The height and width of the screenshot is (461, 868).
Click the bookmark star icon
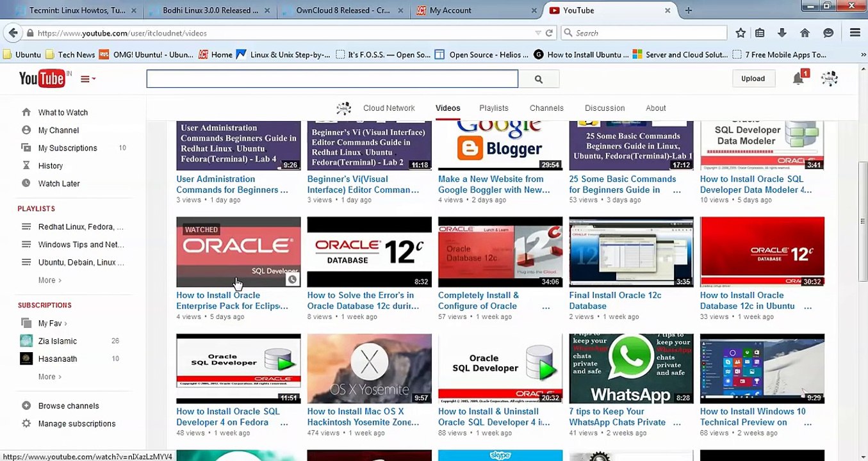(x=741, y=33)
